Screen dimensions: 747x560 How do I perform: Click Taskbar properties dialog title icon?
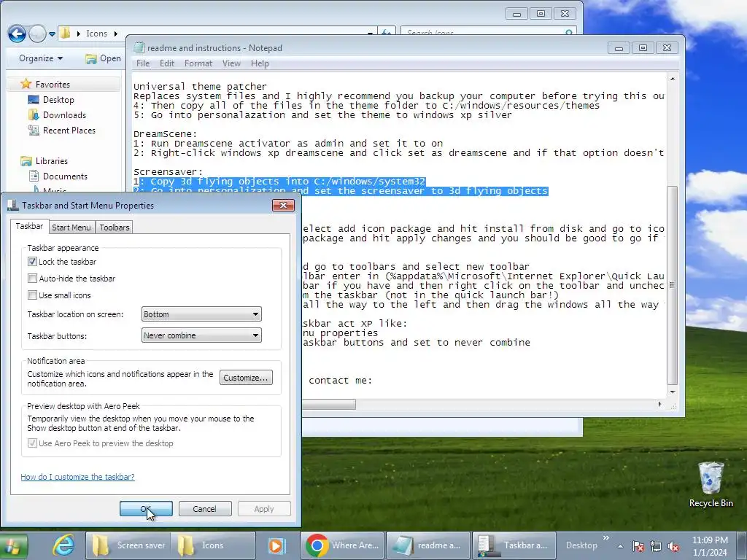pos(13,205)
